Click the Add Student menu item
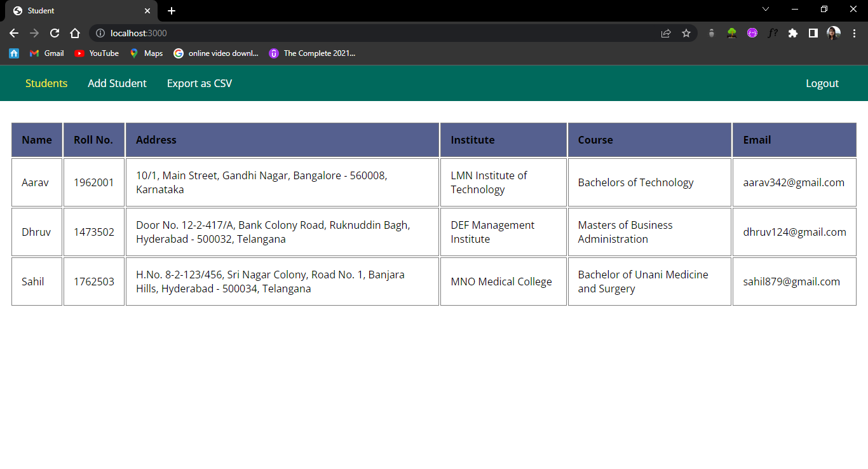Image resolution: width=868 pixels, height=469 pixels. (x=117, y=83)
